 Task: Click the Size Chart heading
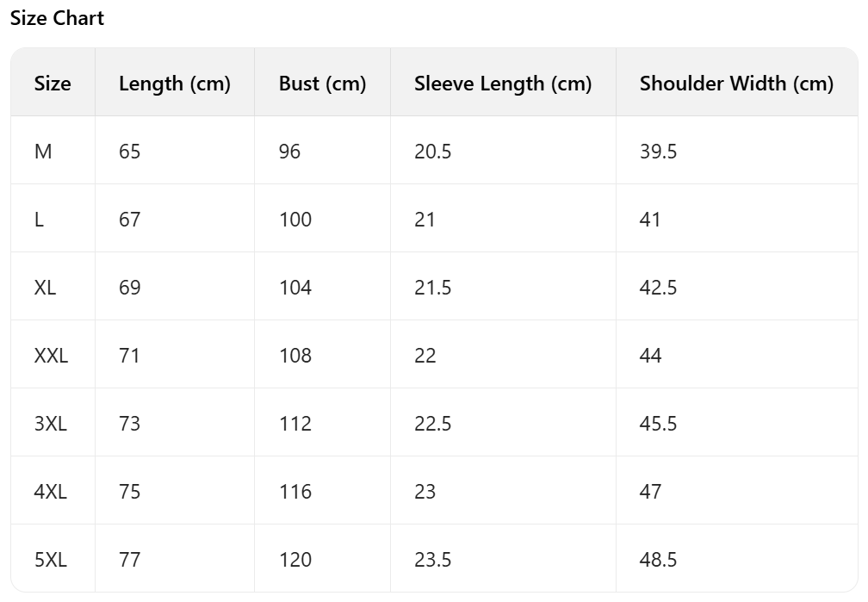point(57,18)
